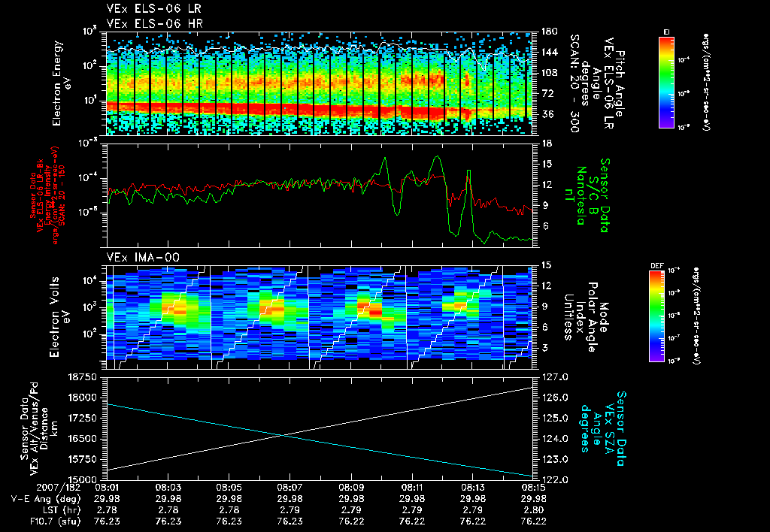Click the '127.0' SZA axis tick
The image size is (770, 532).
(555, 377)
